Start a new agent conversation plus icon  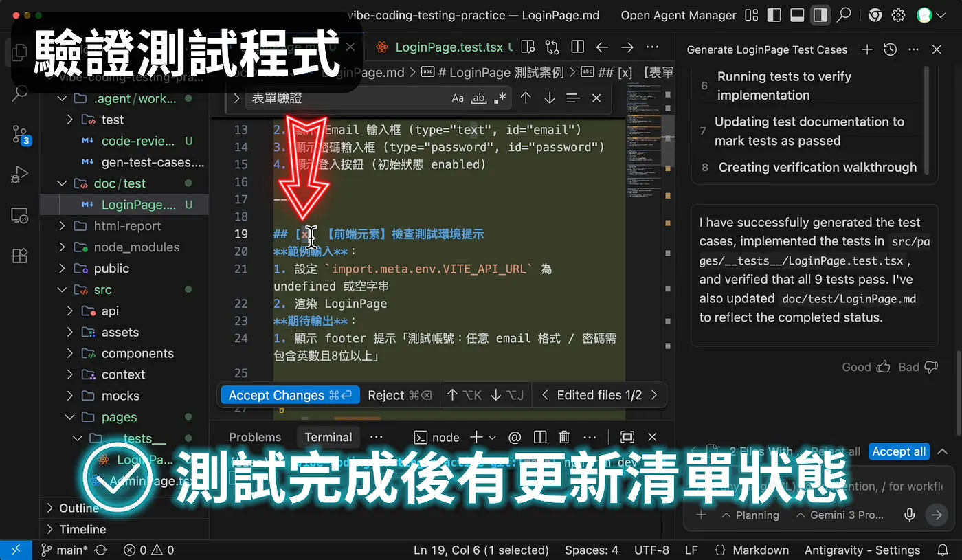[867, 49]
